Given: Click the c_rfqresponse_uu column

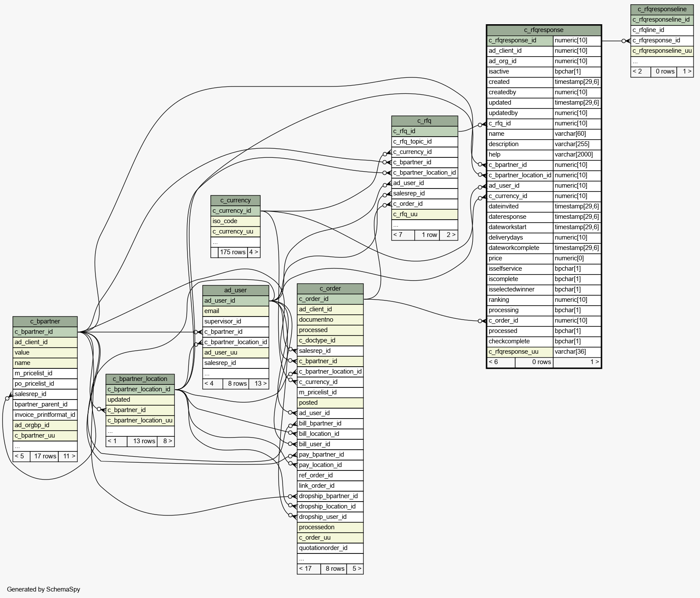Looking at the screenshot, I should click(x=520, y=352).
